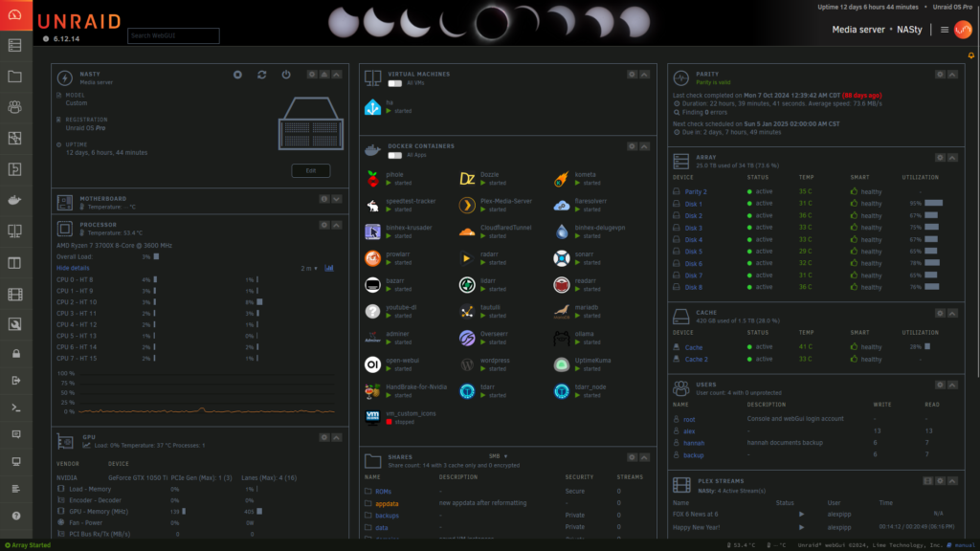Click the Plex-Media-Server container icon
980x551 pixels.
pos(467,206)
